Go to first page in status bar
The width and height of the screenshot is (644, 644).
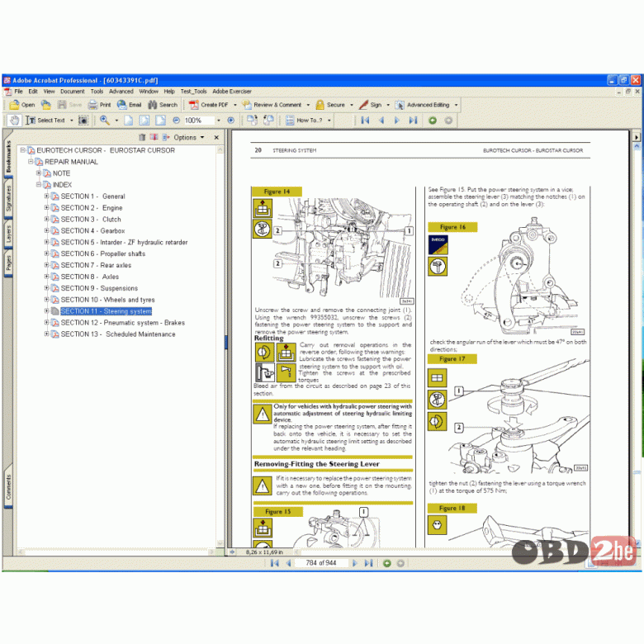274,563
